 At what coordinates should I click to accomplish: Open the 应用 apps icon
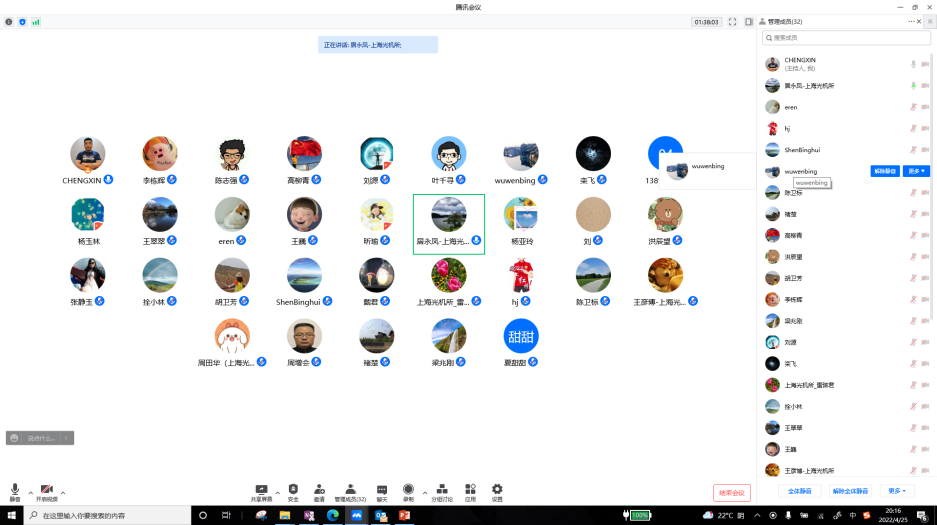[x=470, y=492]
